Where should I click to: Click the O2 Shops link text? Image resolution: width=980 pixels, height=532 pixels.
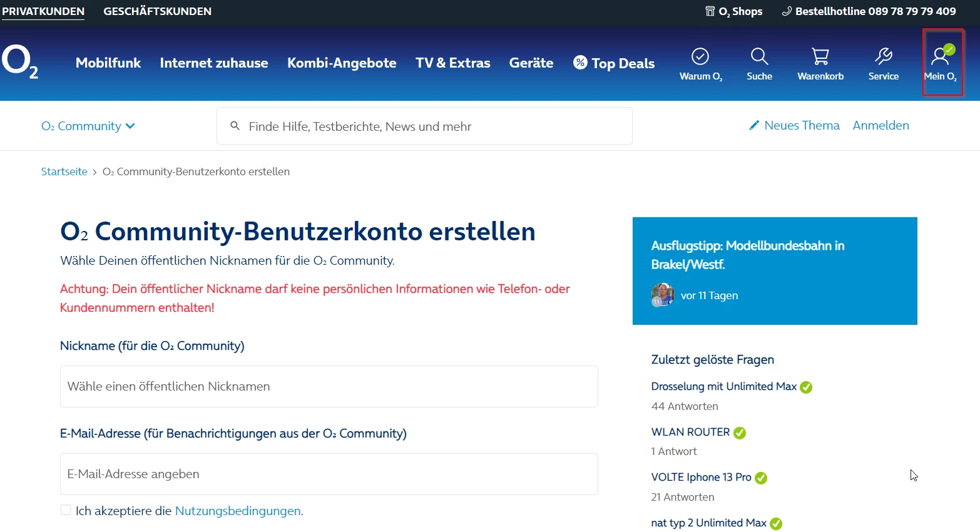tap(740, 11)
